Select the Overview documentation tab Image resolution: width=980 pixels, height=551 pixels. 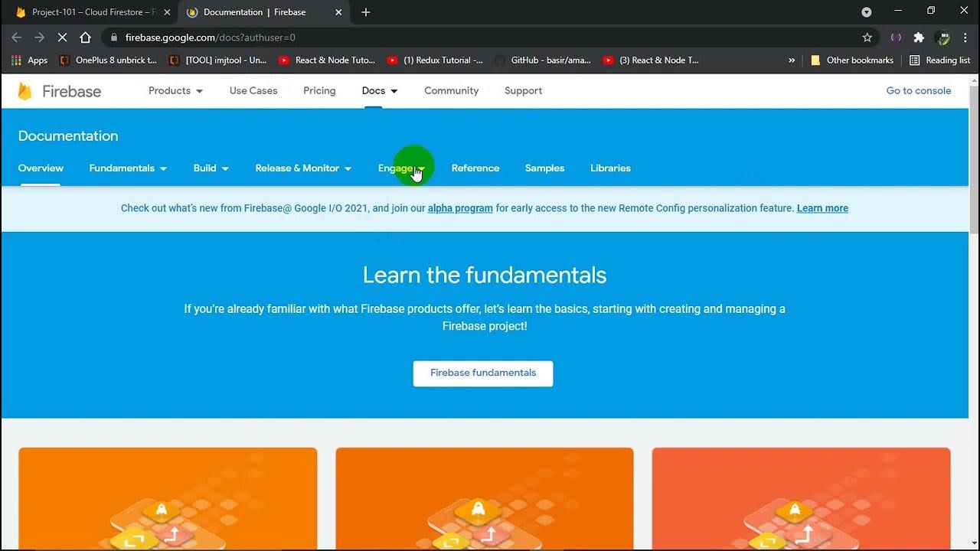point(41,168)
